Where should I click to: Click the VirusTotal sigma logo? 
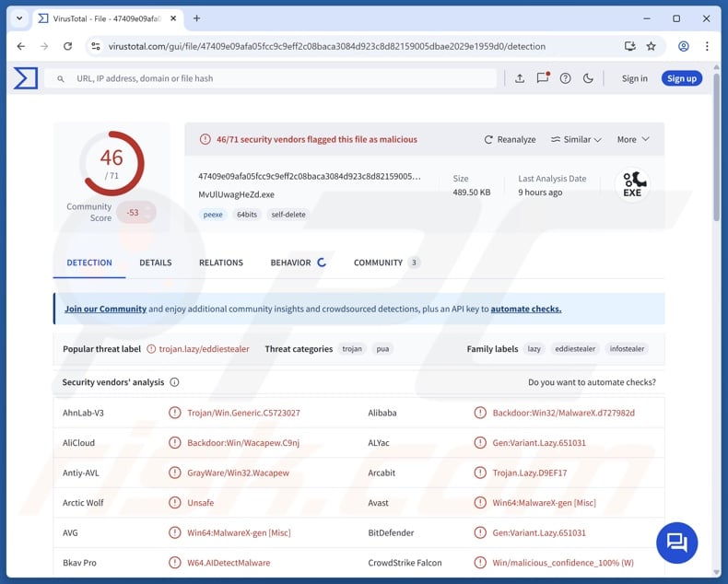tap(25, 78)
